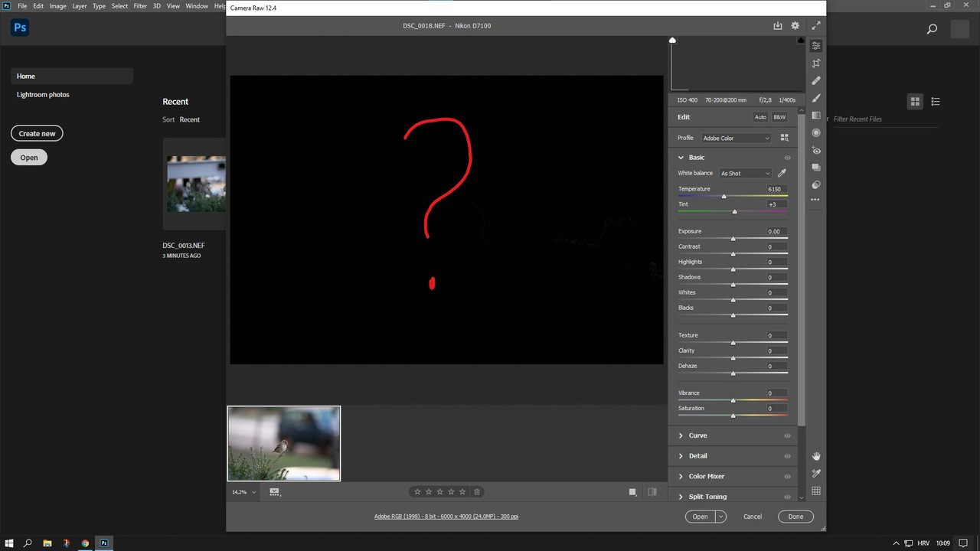Click the Temperature slider handle
Image resolution: width=980 pixels, height=551 pixels.
pyautogui.click(x=724, y=197)
